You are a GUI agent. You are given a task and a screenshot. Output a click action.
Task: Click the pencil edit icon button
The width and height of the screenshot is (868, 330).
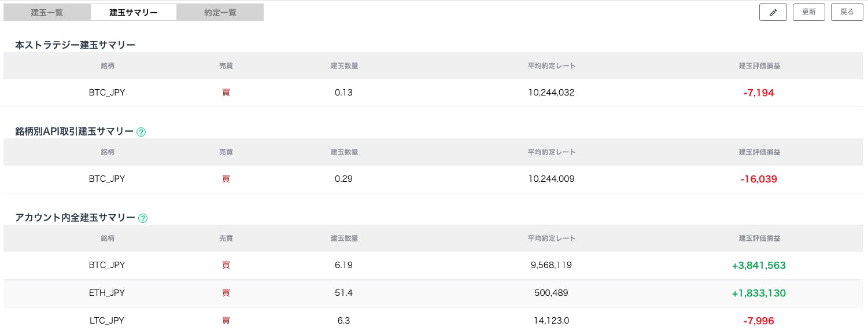pos(773,12)
